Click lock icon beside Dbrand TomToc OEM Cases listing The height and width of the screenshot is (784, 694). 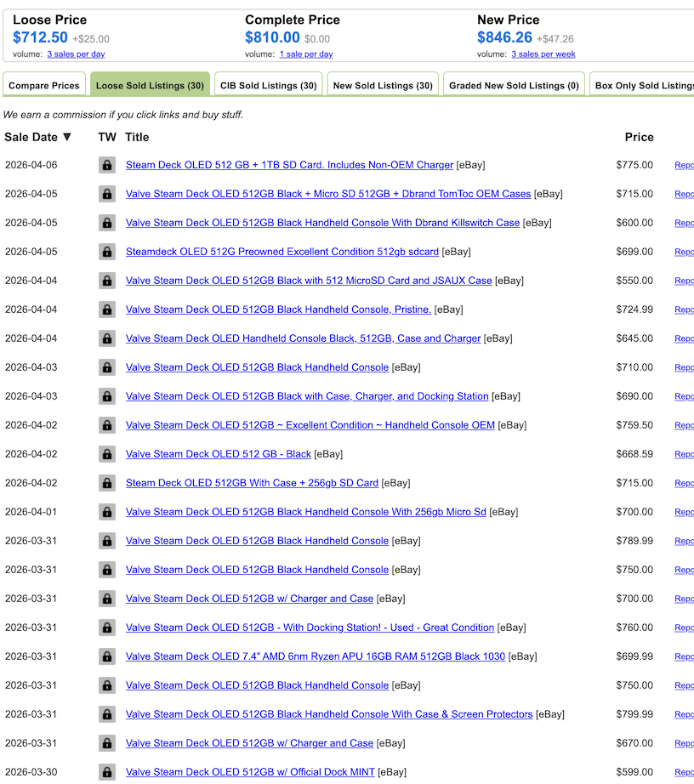click(107, 194)
